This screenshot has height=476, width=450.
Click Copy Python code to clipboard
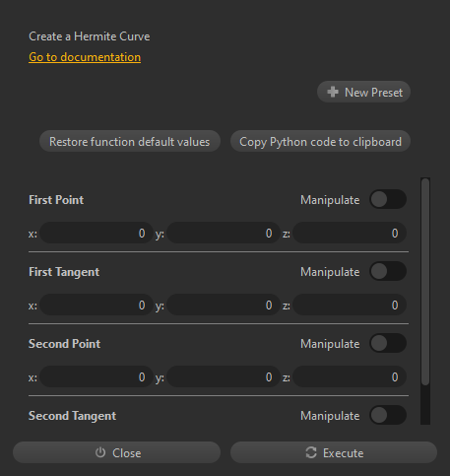320,141
